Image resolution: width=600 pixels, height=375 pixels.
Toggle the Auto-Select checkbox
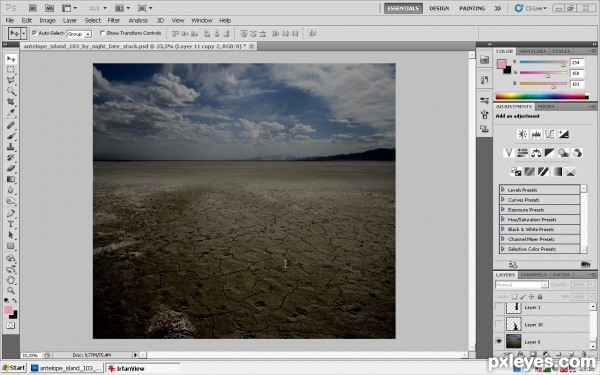(x=34, y=33)
